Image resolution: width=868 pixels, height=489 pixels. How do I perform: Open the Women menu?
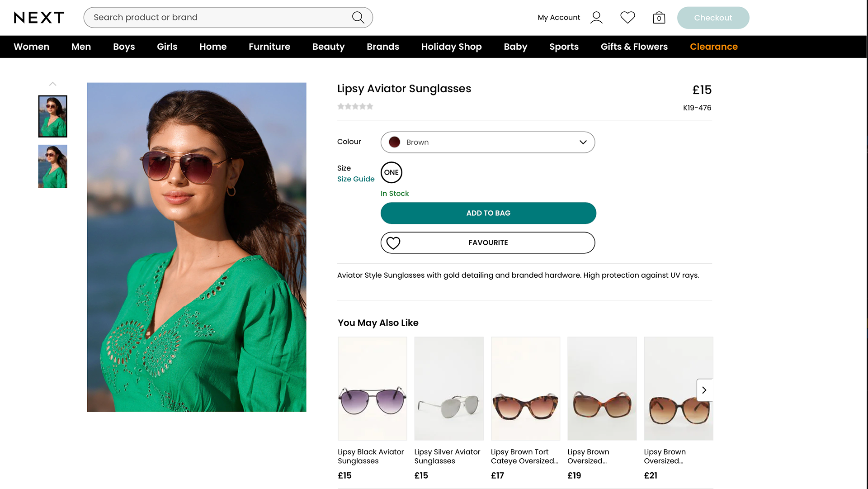31,47
